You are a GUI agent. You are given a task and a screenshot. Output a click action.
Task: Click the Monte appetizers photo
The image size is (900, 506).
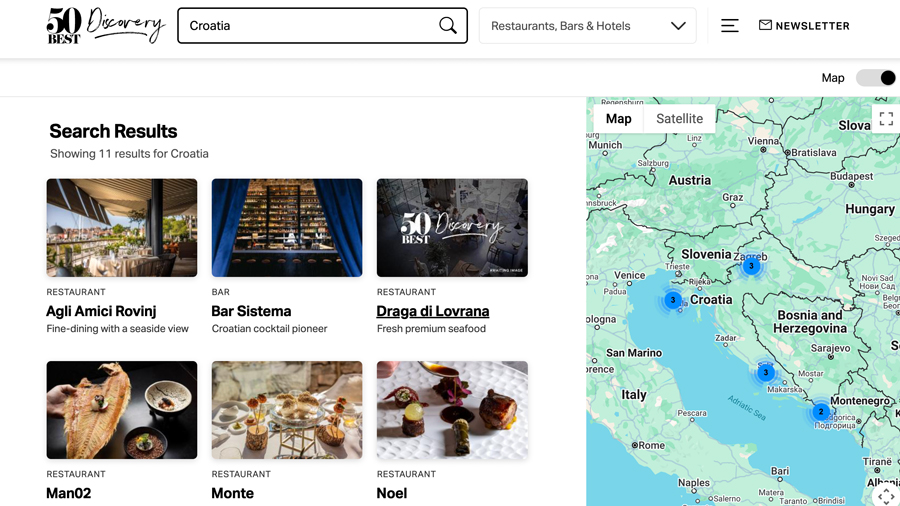coord(287,410)
